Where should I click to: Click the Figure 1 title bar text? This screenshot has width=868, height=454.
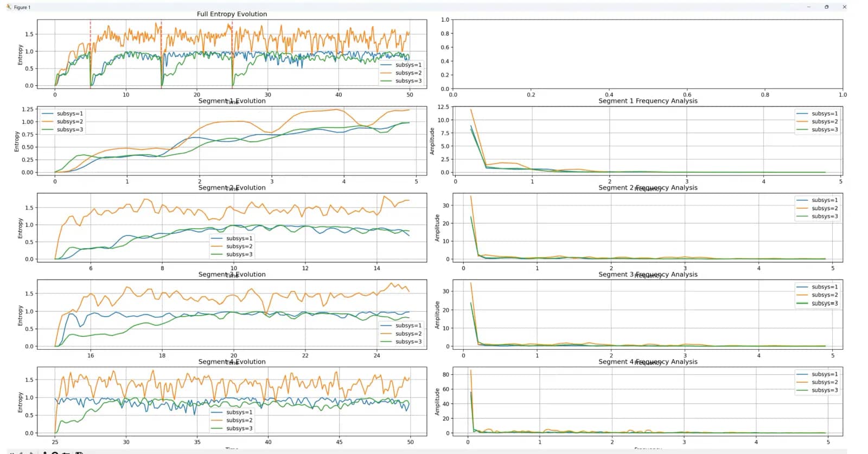pos(22,7)
